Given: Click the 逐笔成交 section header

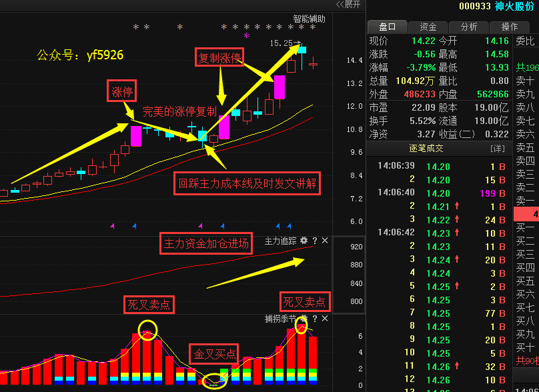Looking at the screenshot, I should [426, 149].
